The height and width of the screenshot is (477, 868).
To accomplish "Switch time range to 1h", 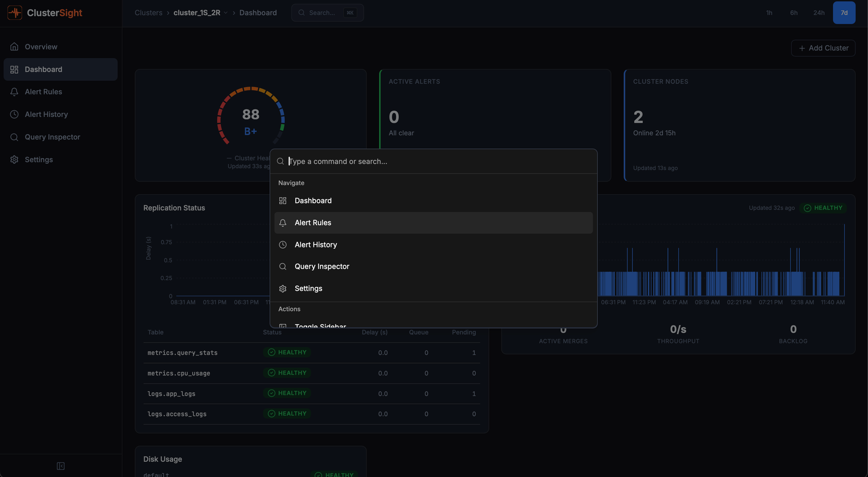I will click(769, 13).
